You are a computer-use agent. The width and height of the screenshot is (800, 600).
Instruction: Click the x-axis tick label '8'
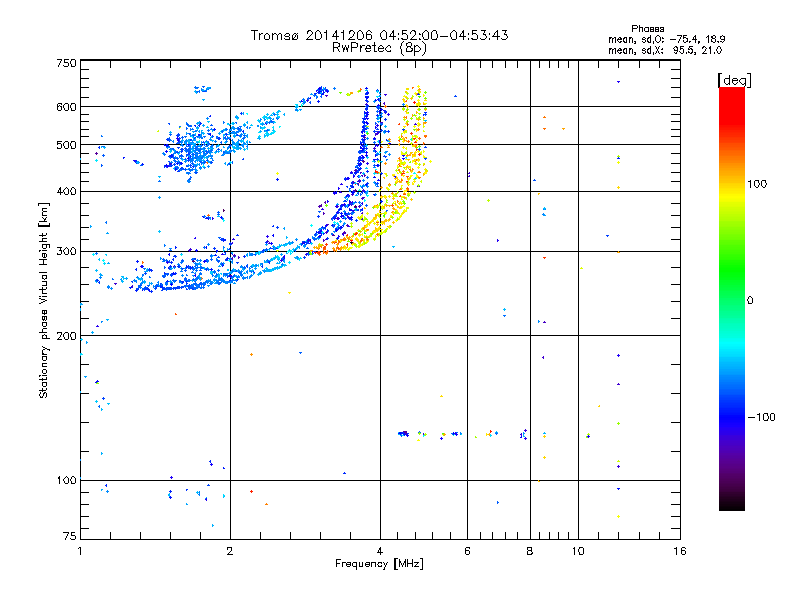[530, 551]
